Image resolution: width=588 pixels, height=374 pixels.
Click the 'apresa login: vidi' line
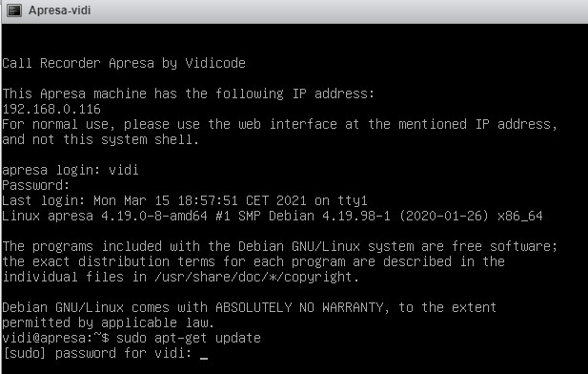[71, 170]
